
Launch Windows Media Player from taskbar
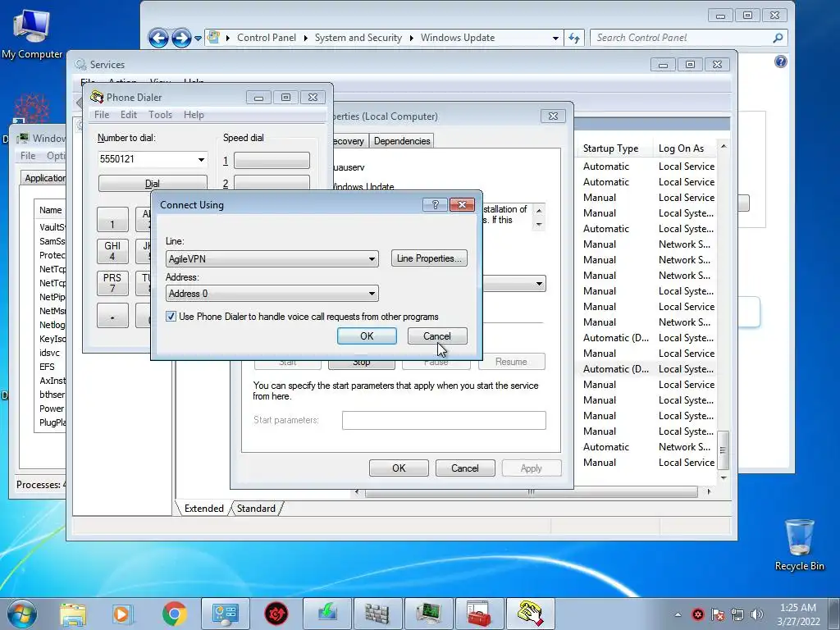[x=122, y=614]
